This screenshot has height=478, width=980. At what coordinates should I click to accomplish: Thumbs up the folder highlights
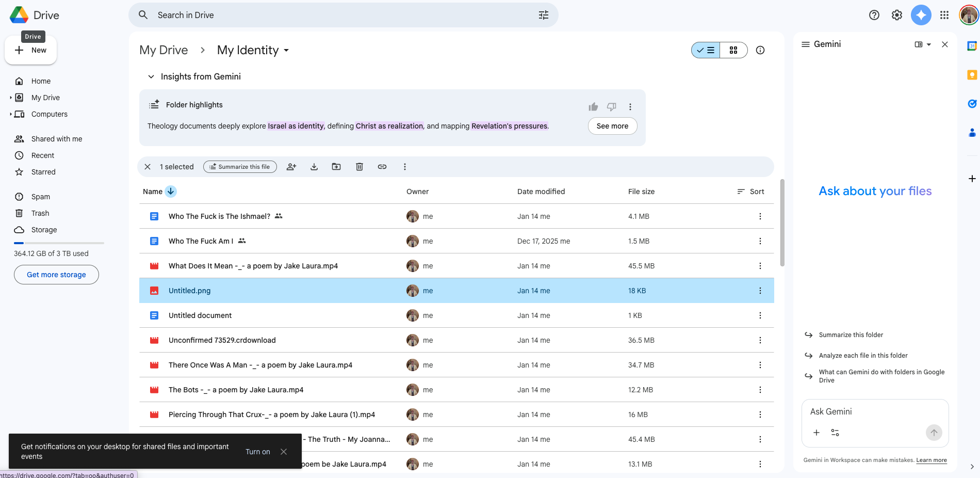click(593, 107)
